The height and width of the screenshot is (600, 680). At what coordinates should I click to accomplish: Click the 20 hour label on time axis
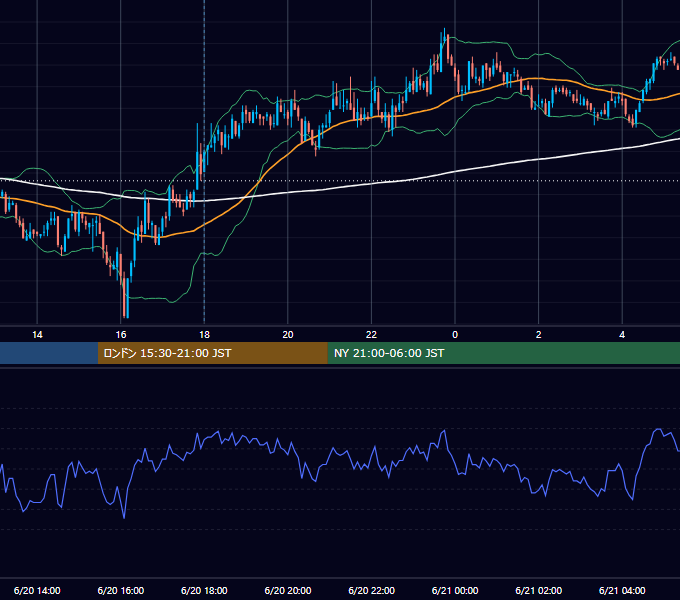click(288, 335)
